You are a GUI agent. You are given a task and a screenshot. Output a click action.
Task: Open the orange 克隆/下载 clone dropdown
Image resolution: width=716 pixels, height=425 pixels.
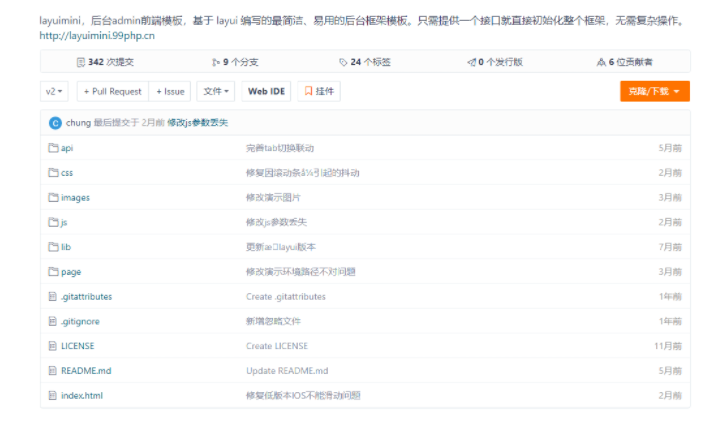click(655, 91)
